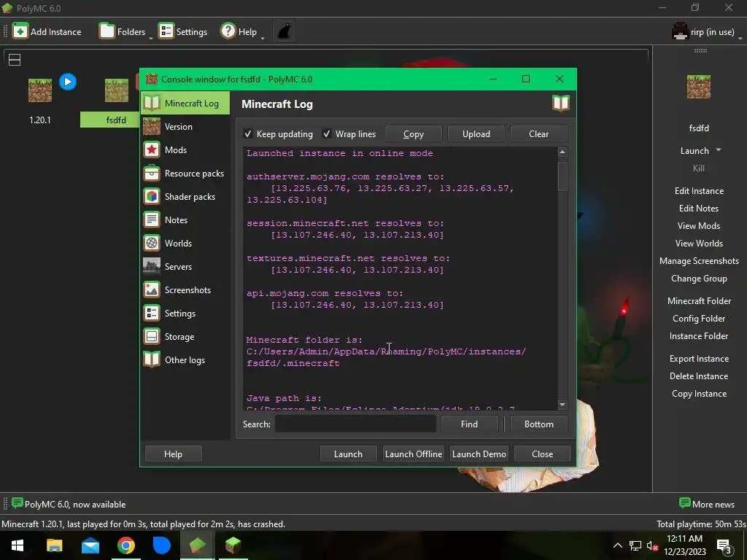
Task: Click View Mods in right panel
Action: [699, 226]
